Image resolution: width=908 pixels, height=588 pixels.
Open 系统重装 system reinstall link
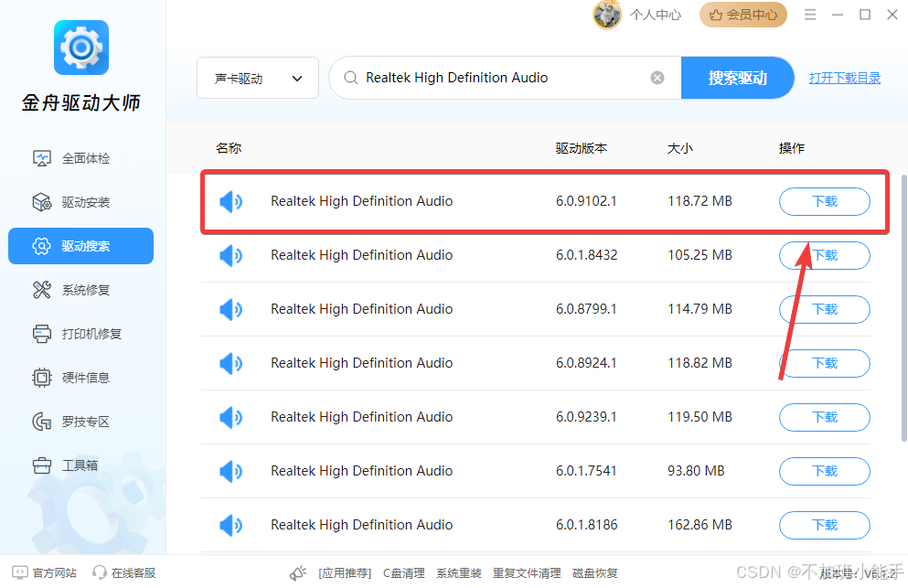(459, 573)
